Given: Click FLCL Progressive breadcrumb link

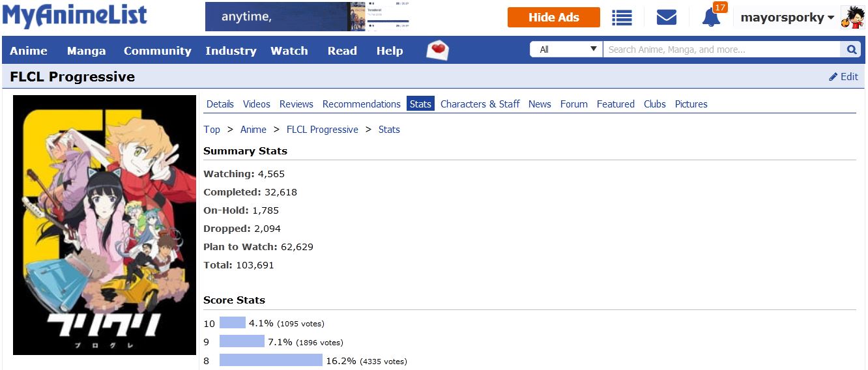Looking at the screenshot, I should [323, 130].
